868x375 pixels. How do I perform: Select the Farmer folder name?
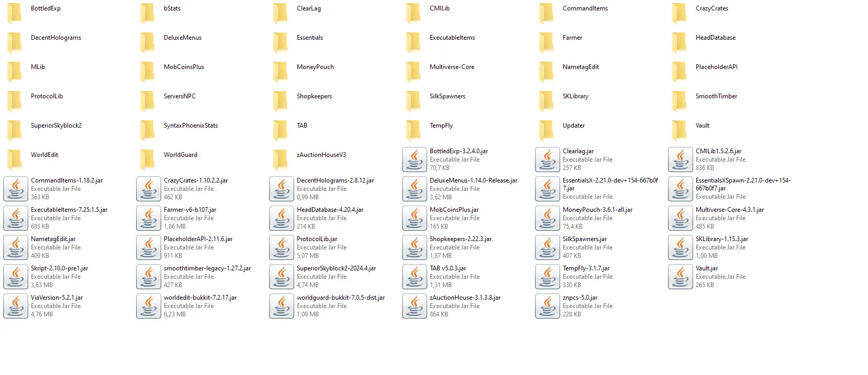pyautogui.click(x=572, y=38)
